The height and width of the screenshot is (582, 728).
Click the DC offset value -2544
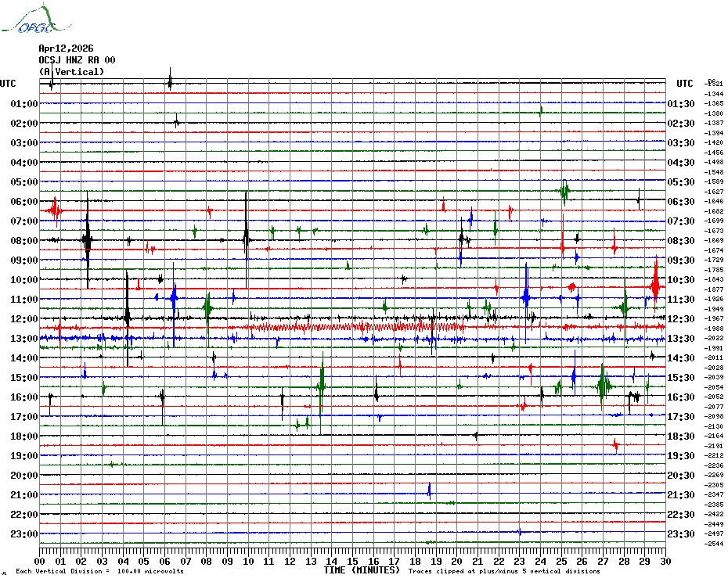714,544
